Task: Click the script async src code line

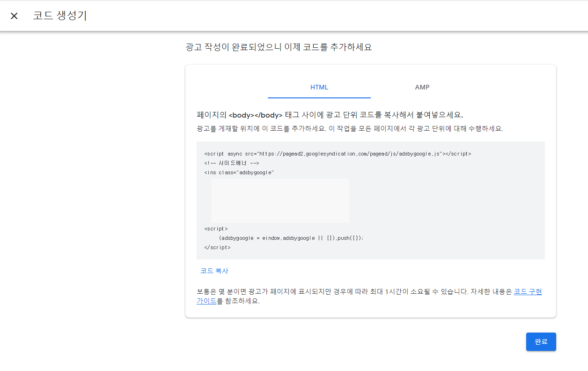Action: (338, 154)
